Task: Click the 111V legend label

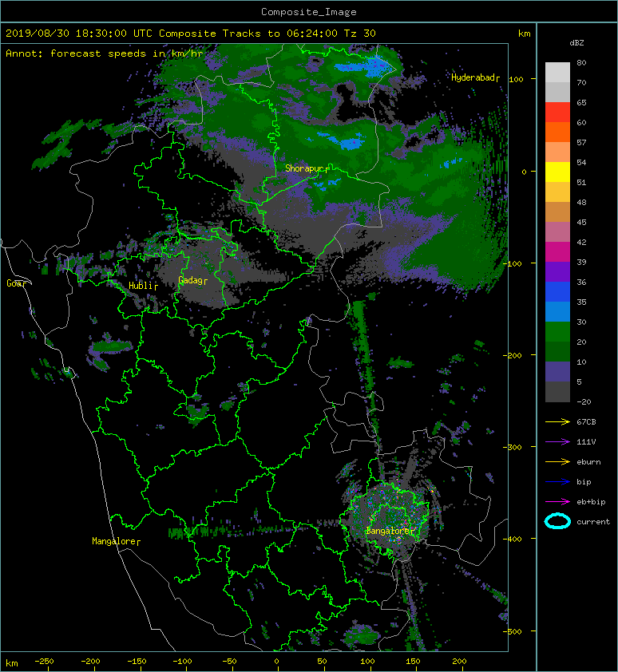Action: click(x=586, y=442)
